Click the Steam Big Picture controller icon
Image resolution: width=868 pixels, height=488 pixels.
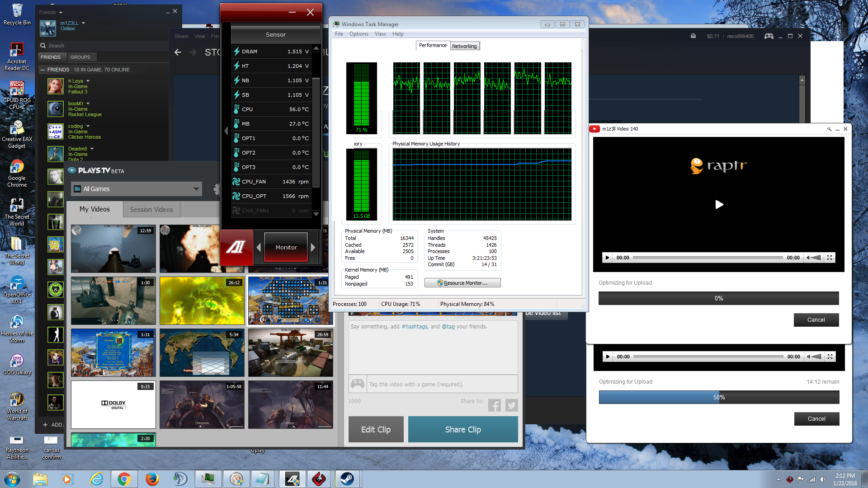pos(769,36)
